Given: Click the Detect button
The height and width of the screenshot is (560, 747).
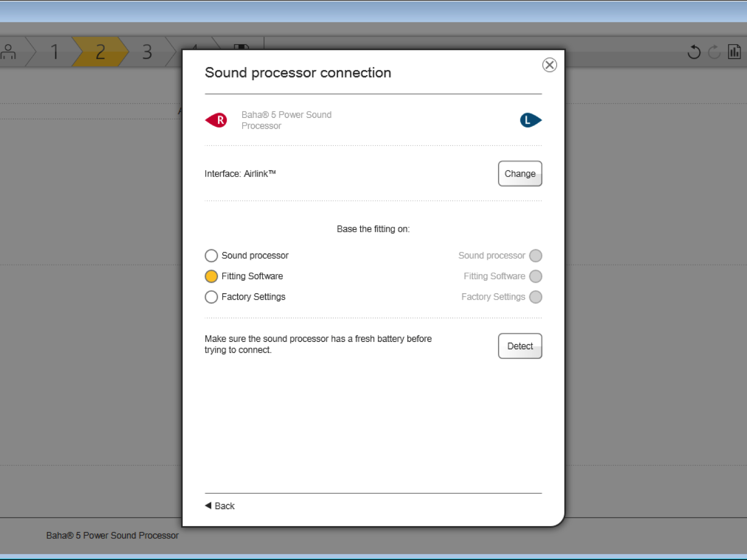Looking at the screenshot, I should pos(520,346).
